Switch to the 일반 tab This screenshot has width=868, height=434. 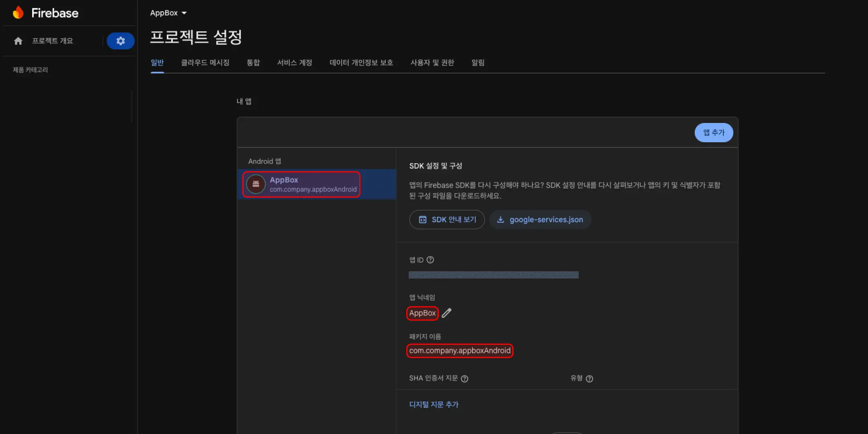pyautogui.click(x=157, y=63)
